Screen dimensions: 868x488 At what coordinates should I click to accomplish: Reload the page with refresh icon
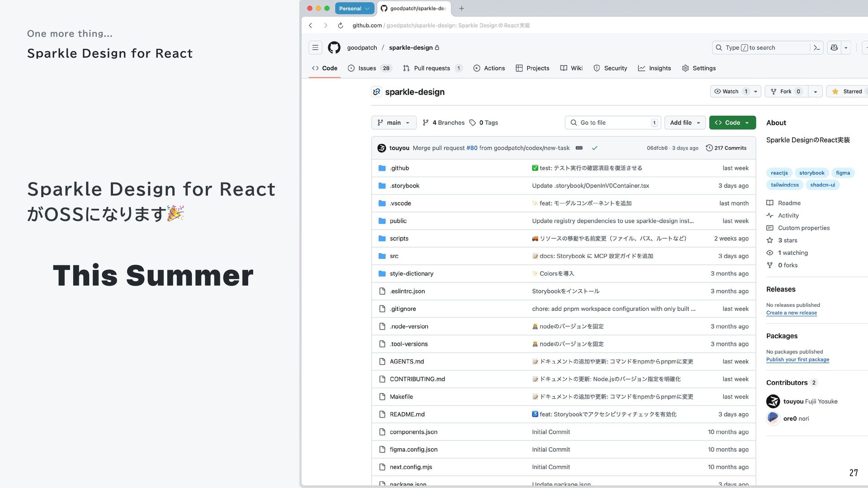340,25
